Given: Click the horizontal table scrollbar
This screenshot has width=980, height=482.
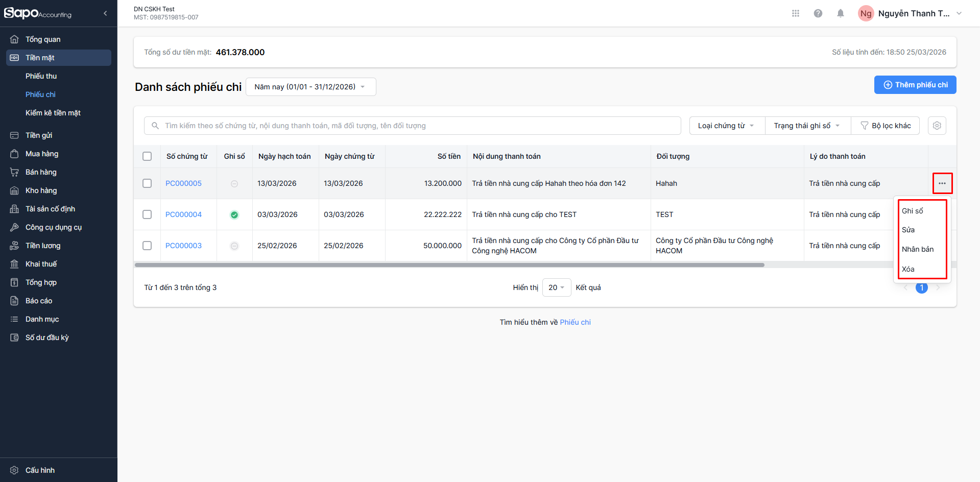Looking at the screenshot, I should tap(449, 265).
